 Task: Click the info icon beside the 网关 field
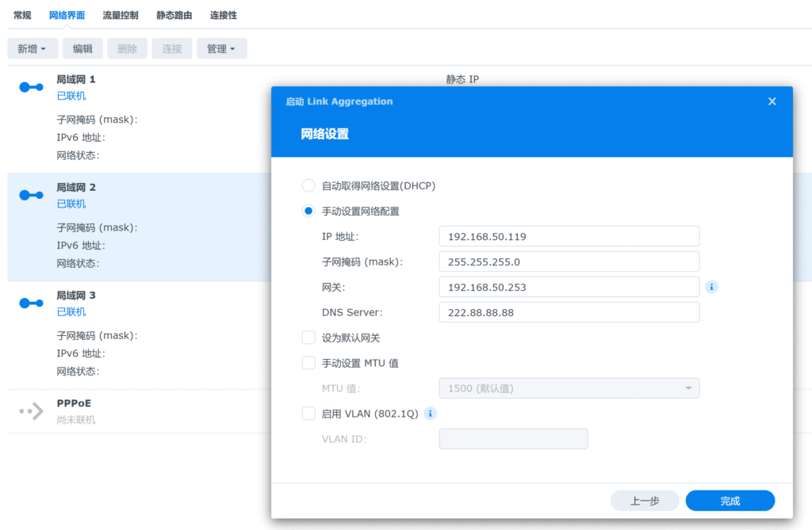[711, 287]
